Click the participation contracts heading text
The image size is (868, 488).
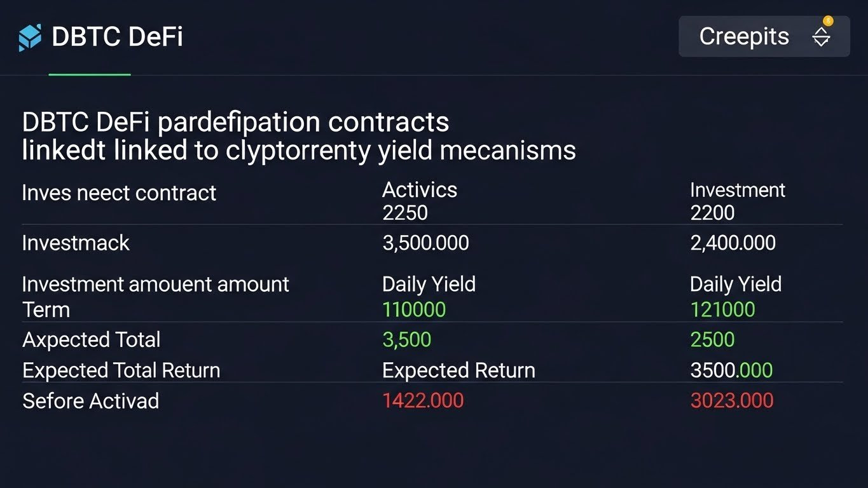point(299,136)
